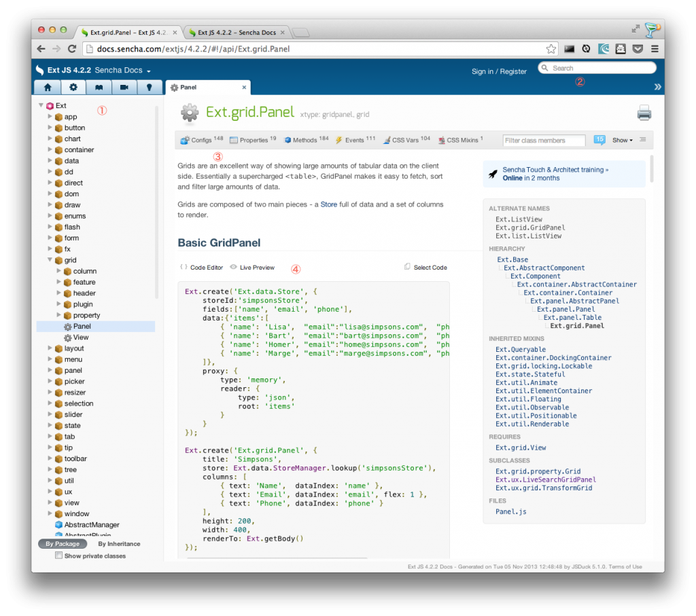The image size is (696, 616).
Task: Open the Examples lightbulb icon tab
Action: 149,88
